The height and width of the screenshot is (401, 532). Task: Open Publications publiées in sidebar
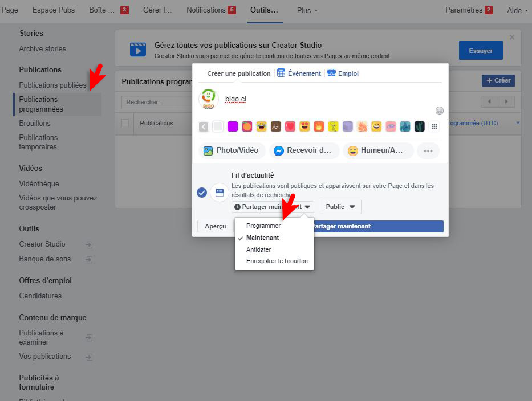point(52,85)
